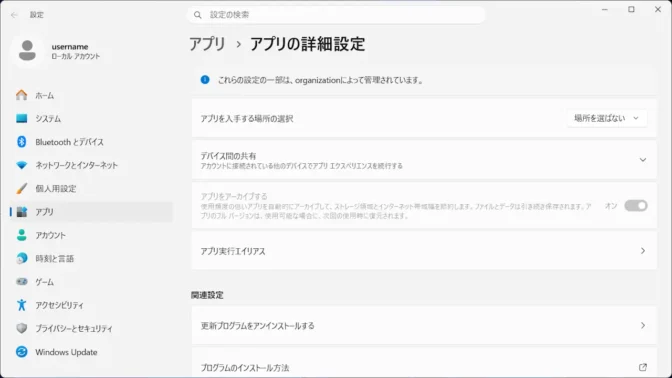Click the organization management notice text
This screenshot has width=672, height=378.
[x=321, y=80]
